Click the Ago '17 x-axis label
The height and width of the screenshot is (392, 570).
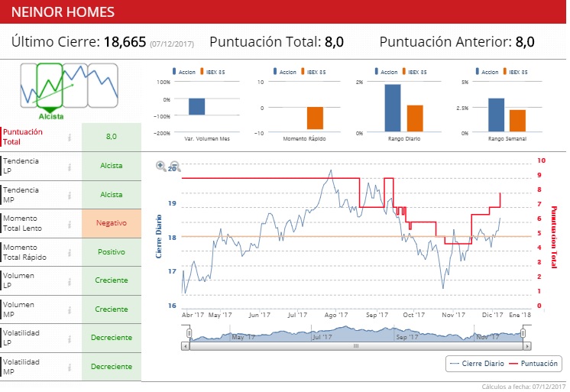tap(336, 316)
